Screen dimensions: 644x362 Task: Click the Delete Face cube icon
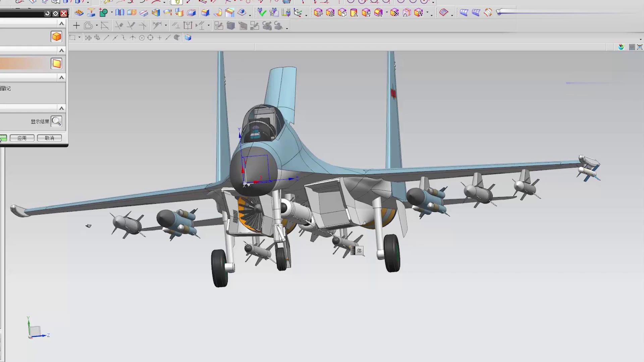(x=394, y=13)
